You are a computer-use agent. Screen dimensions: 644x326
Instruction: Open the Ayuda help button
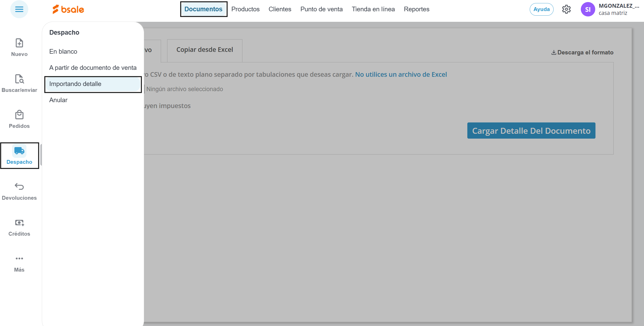(541, 9)
